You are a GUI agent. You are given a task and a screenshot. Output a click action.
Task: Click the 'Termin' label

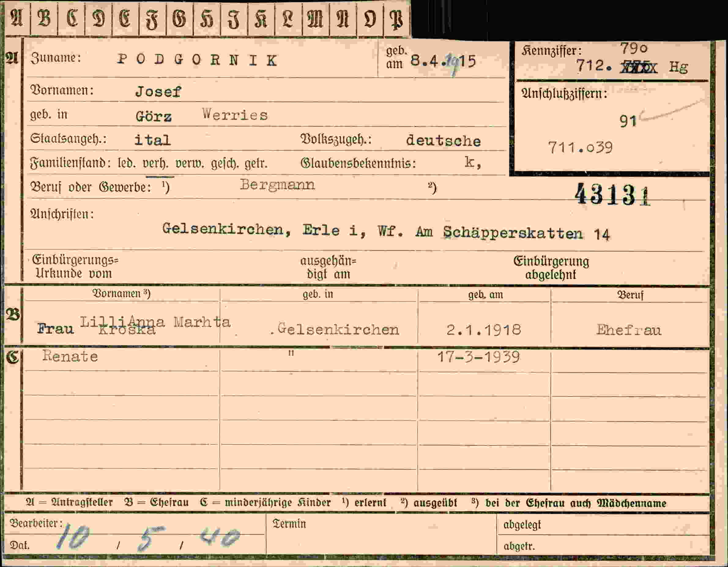tap(289, 524)
